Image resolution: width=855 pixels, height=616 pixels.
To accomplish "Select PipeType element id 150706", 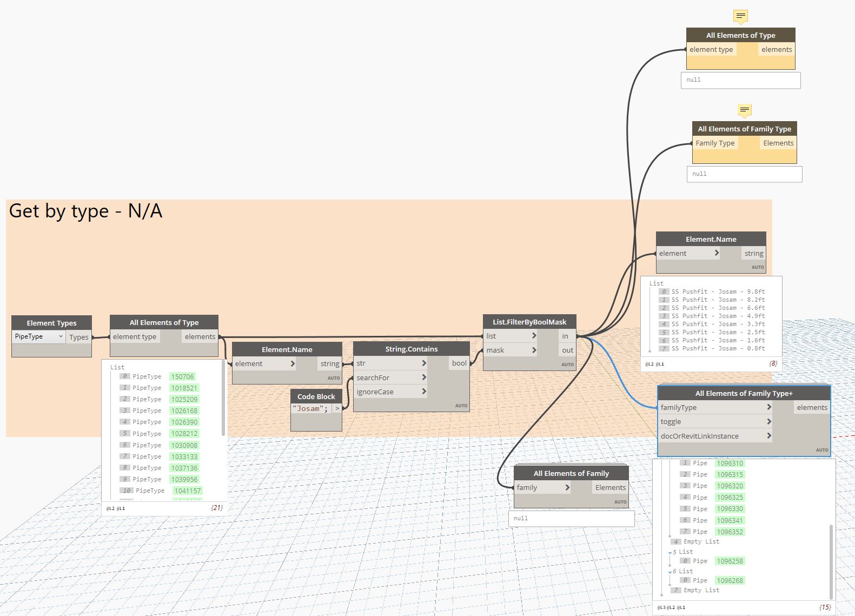I will click(182, 376).
